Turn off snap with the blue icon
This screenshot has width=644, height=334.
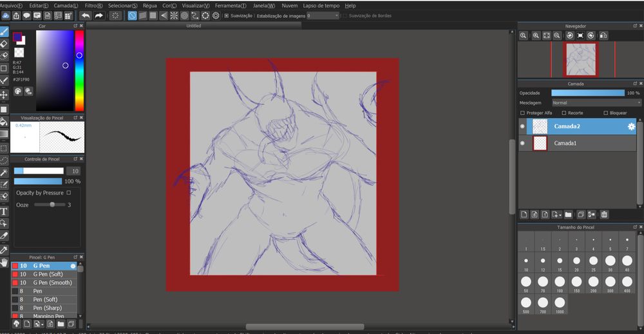[132, 15]
